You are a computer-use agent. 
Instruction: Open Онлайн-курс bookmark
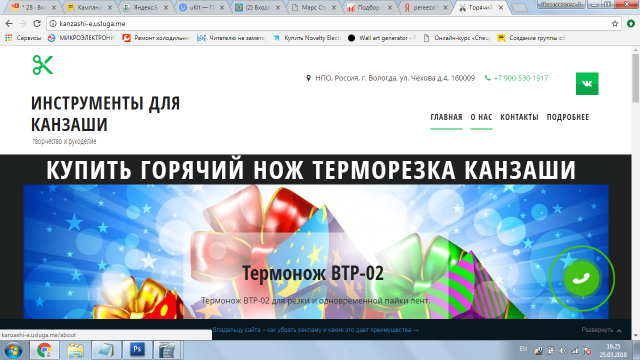coord(457,38)
